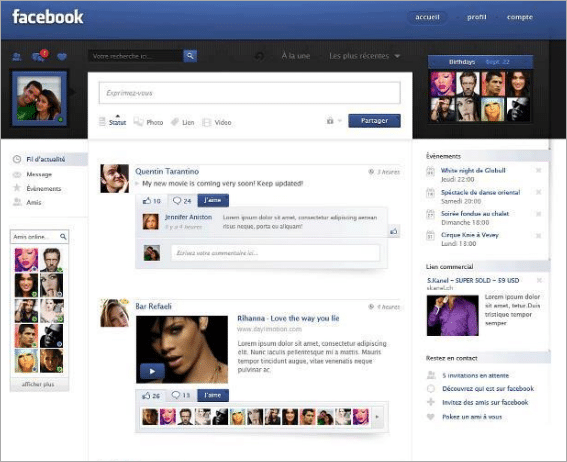The image size is (567, 462).
Task: Open Jennifer Aniston's name link
Action: coord(188,217)
